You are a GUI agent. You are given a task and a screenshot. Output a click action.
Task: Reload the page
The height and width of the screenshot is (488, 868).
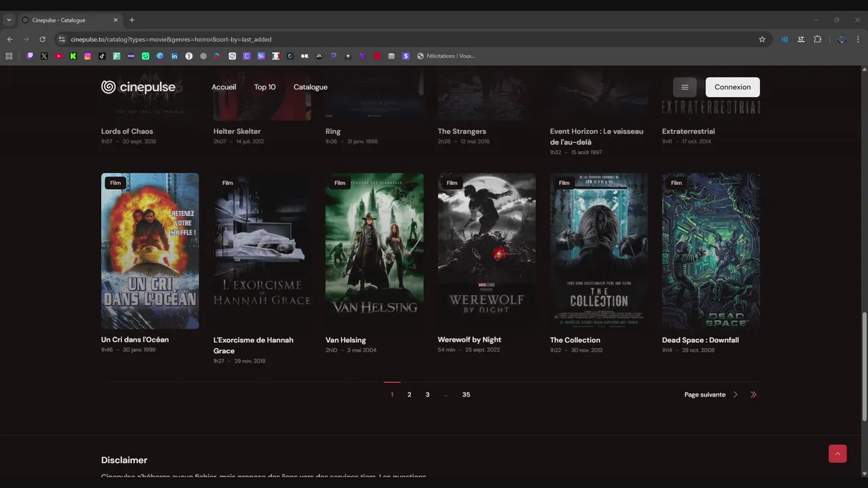(42, 39)
